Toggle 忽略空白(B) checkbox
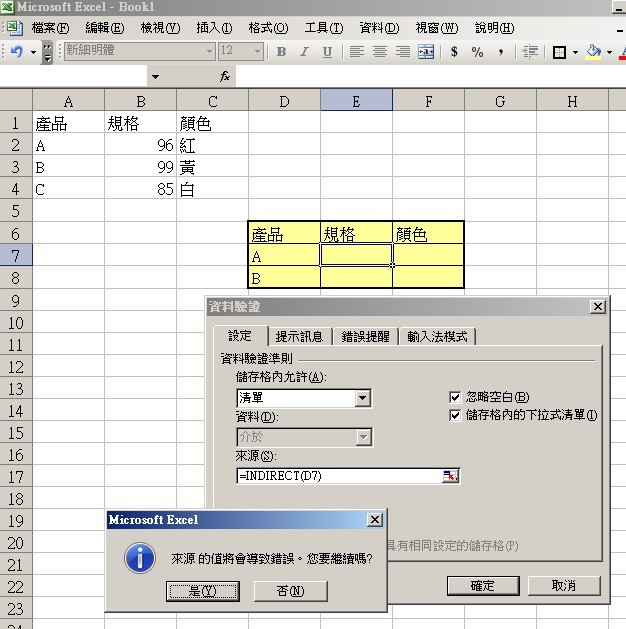This screenshot has width=626, height=629. (x=455, y=397)
